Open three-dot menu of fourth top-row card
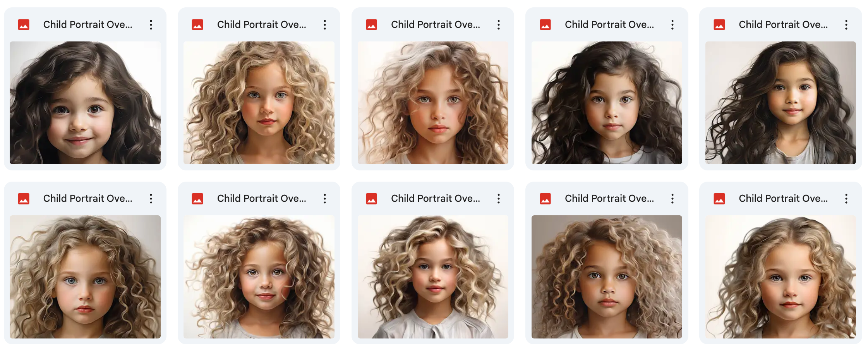The width and height of the screenshot is (868, 347). pyautogui.click(x=672, y=25)
